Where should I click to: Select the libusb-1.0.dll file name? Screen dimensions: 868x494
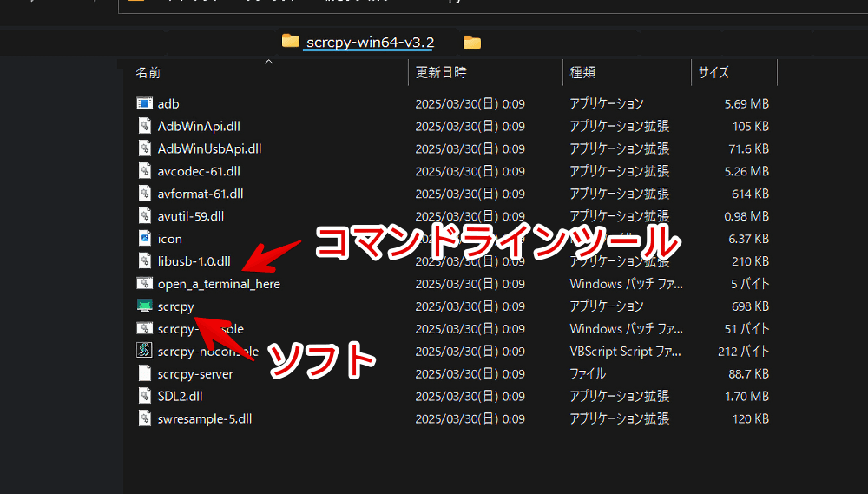(x=194, y=261)
